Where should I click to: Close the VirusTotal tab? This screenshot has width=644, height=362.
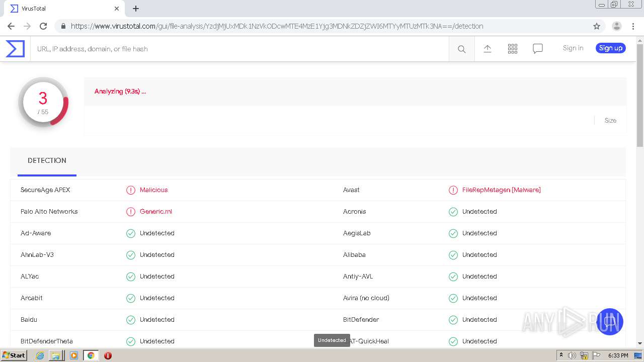pyautogui.click(x=117, y=9)
